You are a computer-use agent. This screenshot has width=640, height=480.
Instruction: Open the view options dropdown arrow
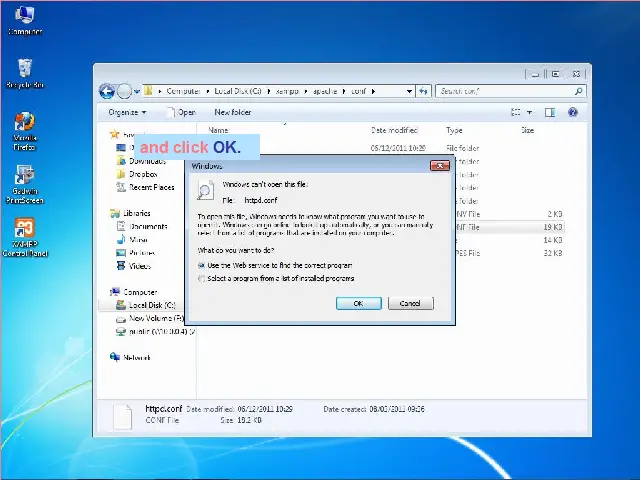[529, 112]
